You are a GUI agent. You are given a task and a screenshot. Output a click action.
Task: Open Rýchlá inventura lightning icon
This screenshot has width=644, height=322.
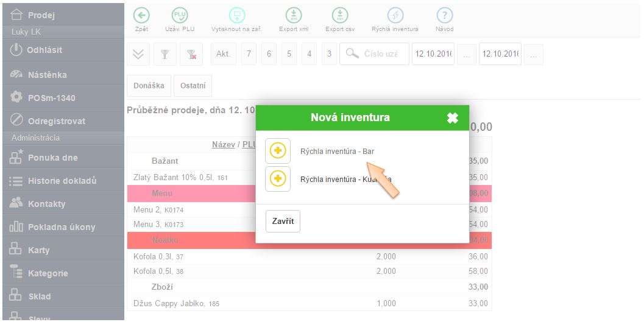click(395, 16)
